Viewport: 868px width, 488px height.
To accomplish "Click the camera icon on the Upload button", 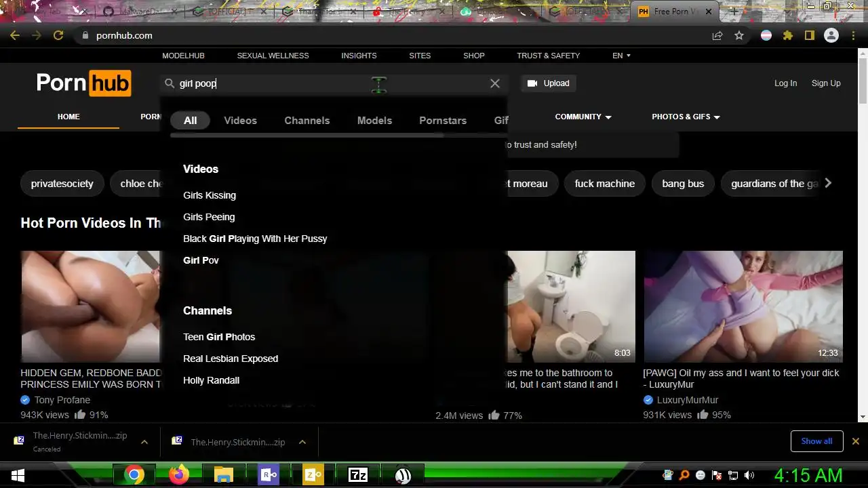I will click(532, 83).
